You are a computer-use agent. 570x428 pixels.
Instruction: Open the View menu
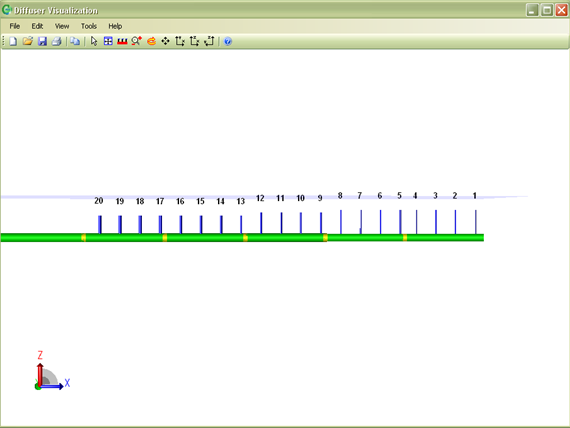62,26
